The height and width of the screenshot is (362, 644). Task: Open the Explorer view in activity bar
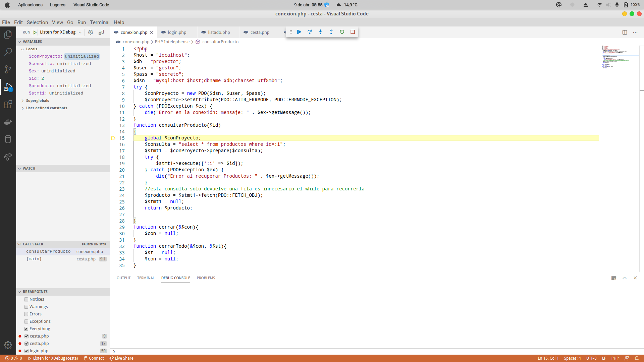click(8, 35)
